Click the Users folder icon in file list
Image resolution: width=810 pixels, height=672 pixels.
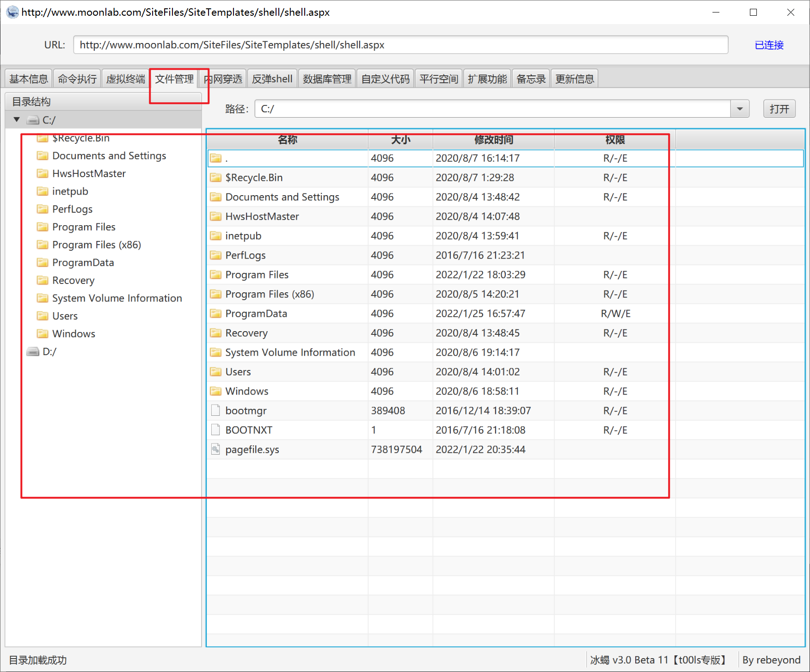click(x=215, y=371)
